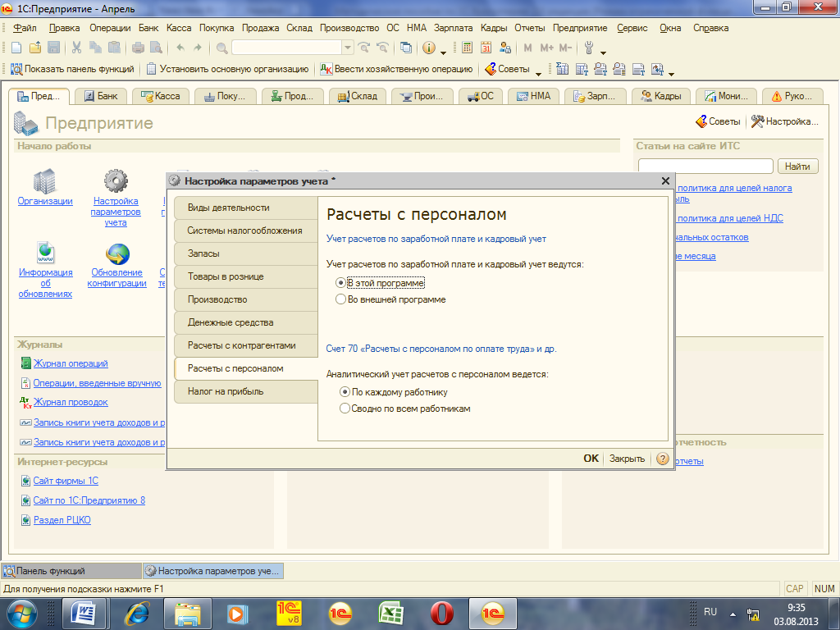Viewport: 840px width, 630px height.
Task: Expand the search field dropdown arrow
Action: coord(348,48)
